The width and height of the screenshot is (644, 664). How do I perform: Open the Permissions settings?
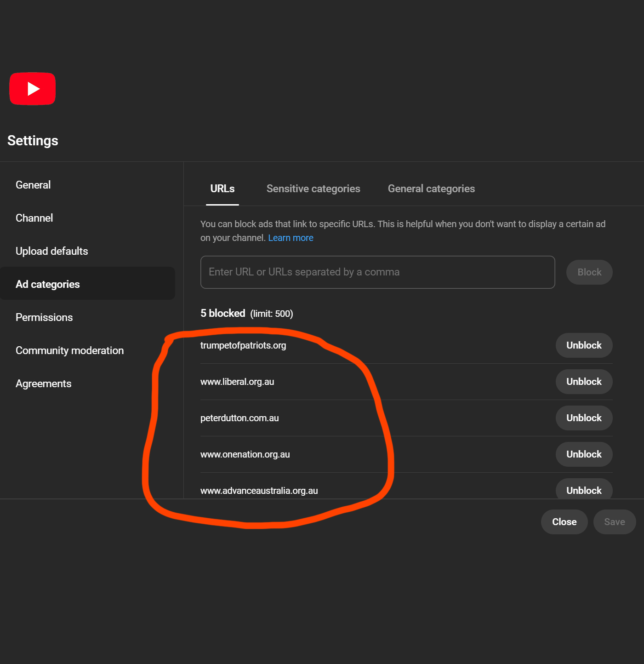tap(44, 317)
